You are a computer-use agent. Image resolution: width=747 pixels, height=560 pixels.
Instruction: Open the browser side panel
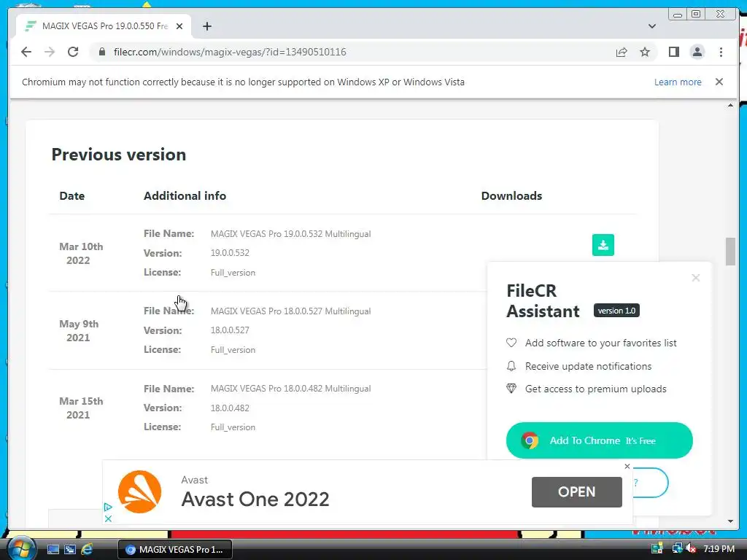pyautogui.click(x=673, y=52)
